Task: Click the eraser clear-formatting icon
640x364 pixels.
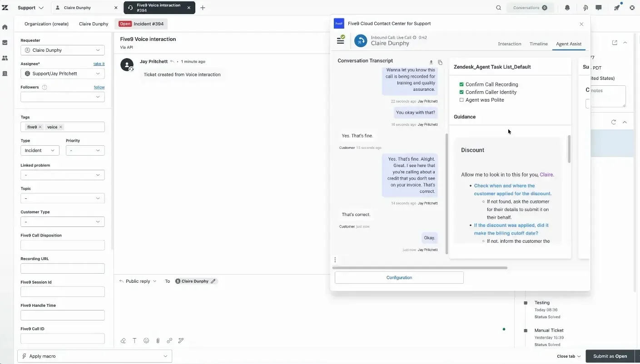Action: 123,340
